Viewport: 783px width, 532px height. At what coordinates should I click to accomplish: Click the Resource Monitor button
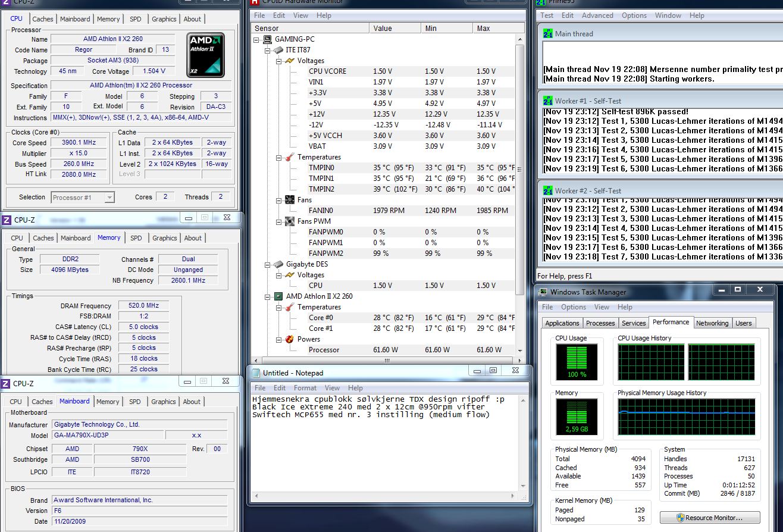point(710,518)
